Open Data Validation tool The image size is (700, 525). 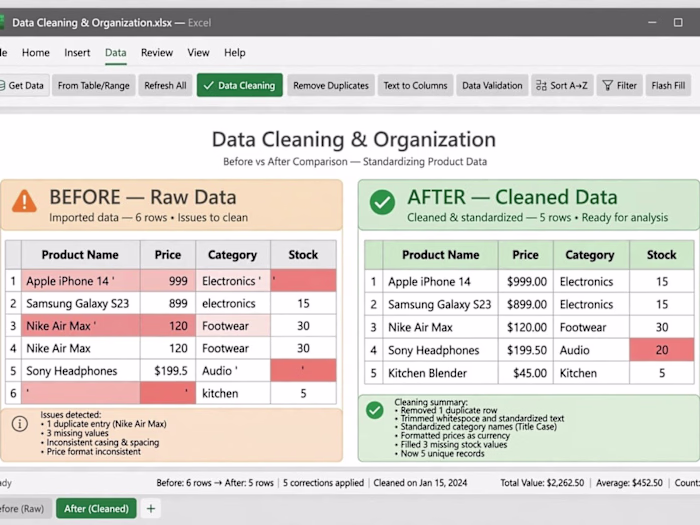coord(492,85)
